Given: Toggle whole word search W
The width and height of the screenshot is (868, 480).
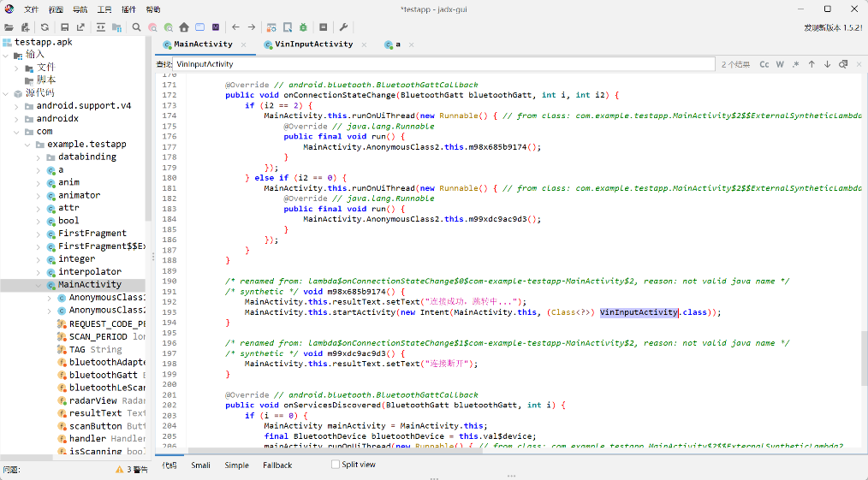Looking at the screenshot, I should [x=780, y=64].
